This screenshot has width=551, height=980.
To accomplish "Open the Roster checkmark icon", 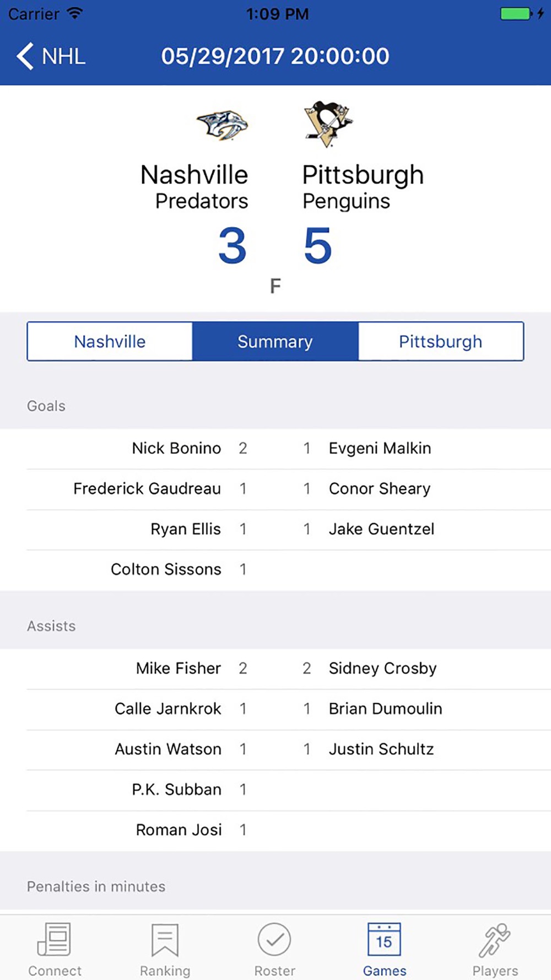I will coord(274,940).
